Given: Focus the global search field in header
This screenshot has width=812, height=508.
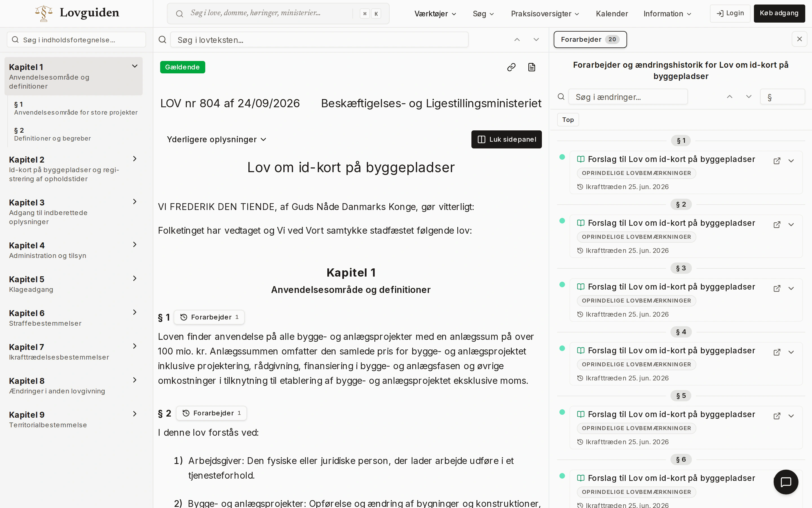Looking at the screenshot, I should (x=278, y=14).
